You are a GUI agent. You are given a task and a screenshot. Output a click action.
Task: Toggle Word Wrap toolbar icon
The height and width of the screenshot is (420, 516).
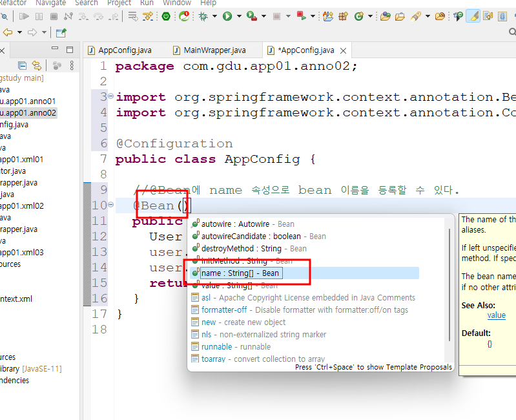coord(488,16)
